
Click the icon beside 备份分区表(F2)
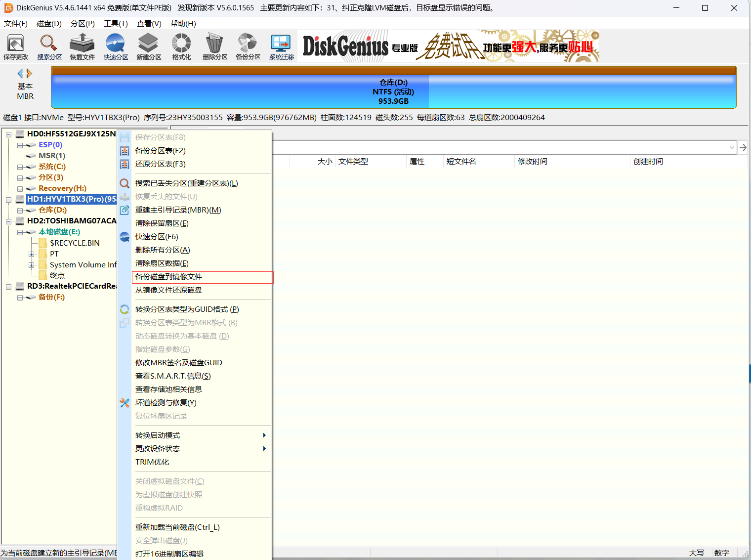125,151
